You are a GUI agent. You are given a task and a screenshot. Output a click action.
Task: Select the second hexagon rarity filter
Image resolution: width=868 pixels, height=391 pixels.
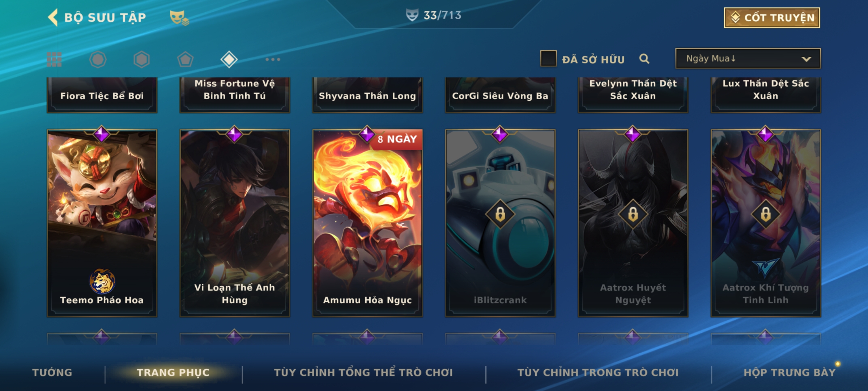[x=141, y=59]
